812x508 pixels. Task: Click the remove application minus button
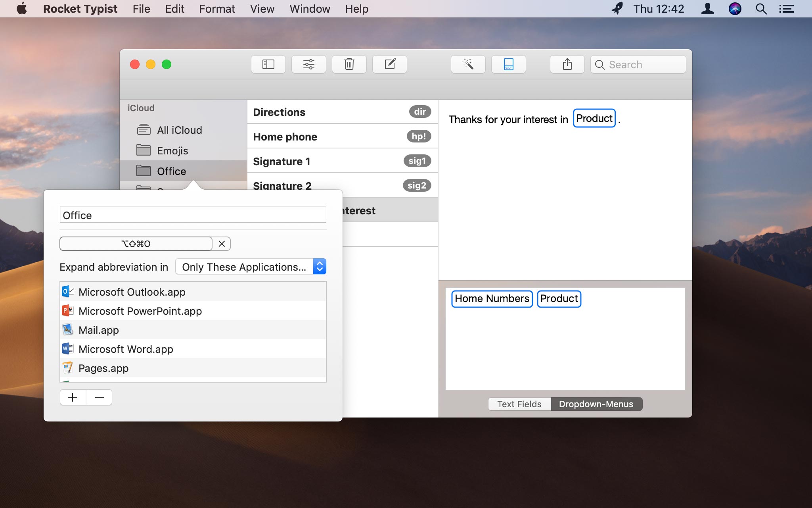[99, 397]
